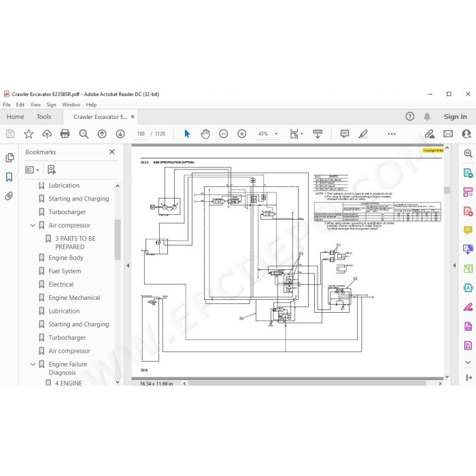
Task: Go to the previous page arrow
Action: [102, 134]
